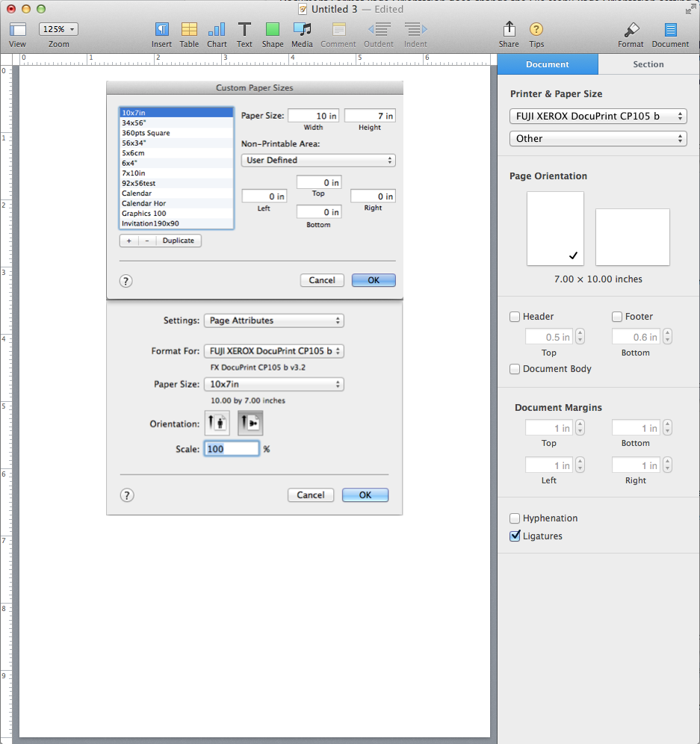The width and height of the screenshot is (700, 744).
Task: Select 7x10in in paper size list
Action: 176,173
